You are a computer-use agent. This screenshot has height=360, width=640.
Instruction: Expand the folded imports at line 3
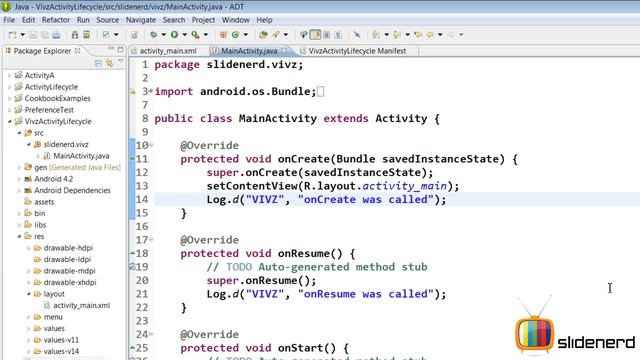coord(151,91)
